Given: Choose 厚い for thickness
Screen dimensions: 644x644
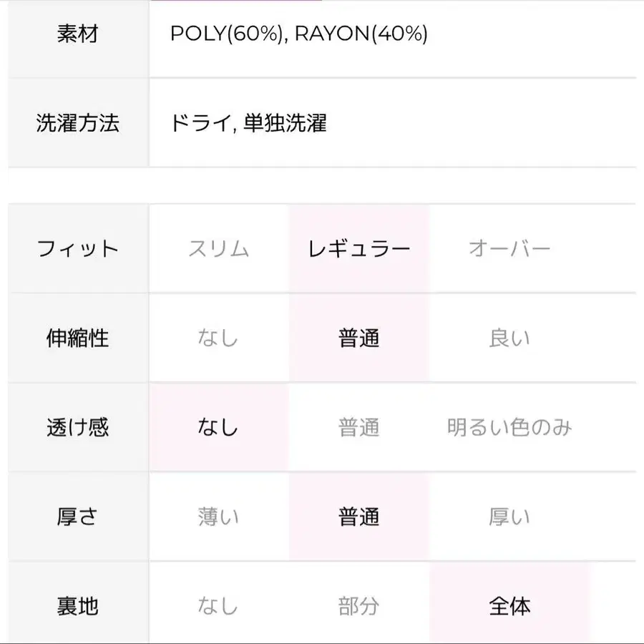Looking at the screenshot, I should [509, 517].
